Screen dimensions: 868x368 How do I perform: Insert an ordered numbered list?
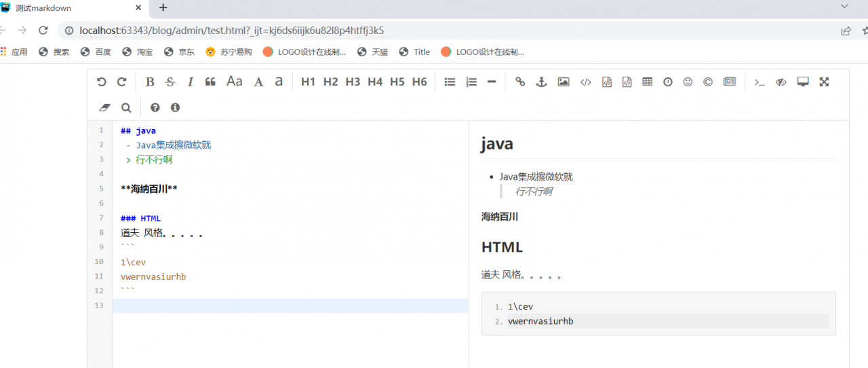[x=471, y=82]
